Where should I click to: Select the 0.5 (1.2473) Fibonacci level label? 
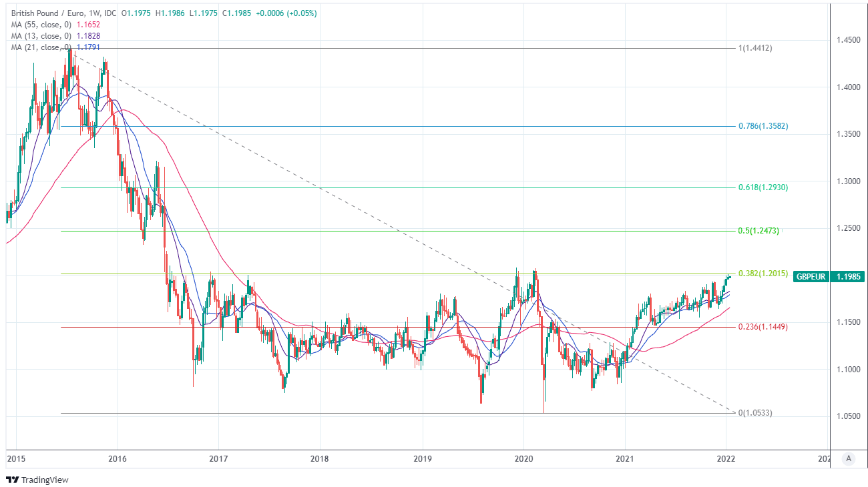point(758,231)
